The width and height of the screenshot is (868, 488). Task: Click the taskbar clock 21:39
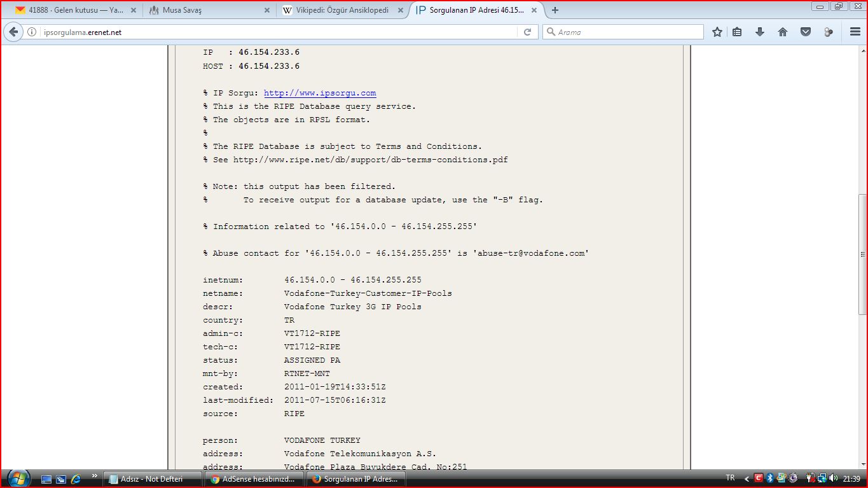[x=852, y=478]
